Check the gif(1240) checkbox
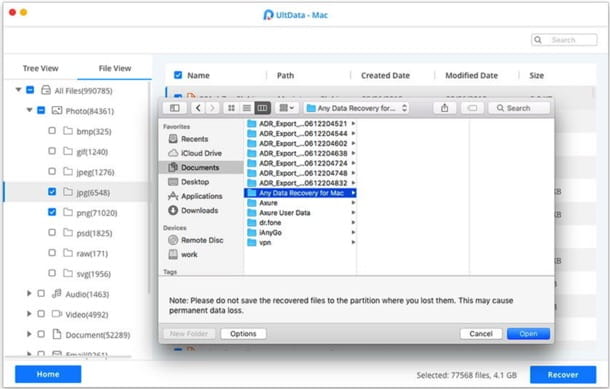The image size is (610, 389). pyautogui.click(x=52, y=151)
